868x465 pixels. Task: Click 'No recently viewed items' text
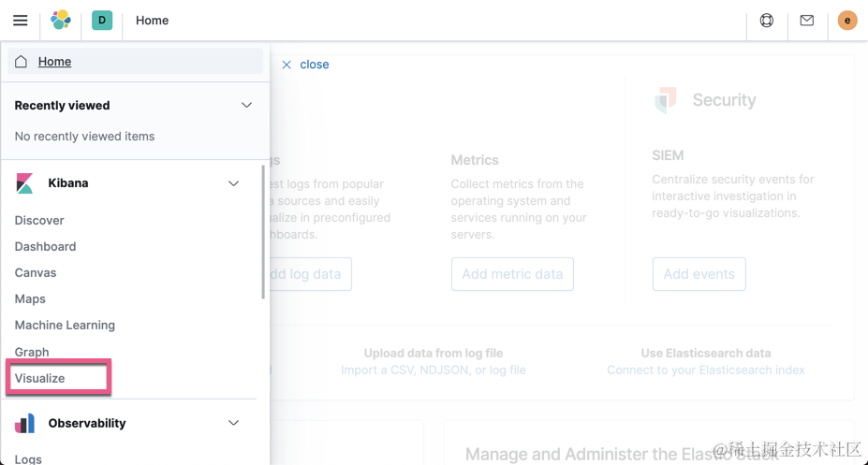84,136
